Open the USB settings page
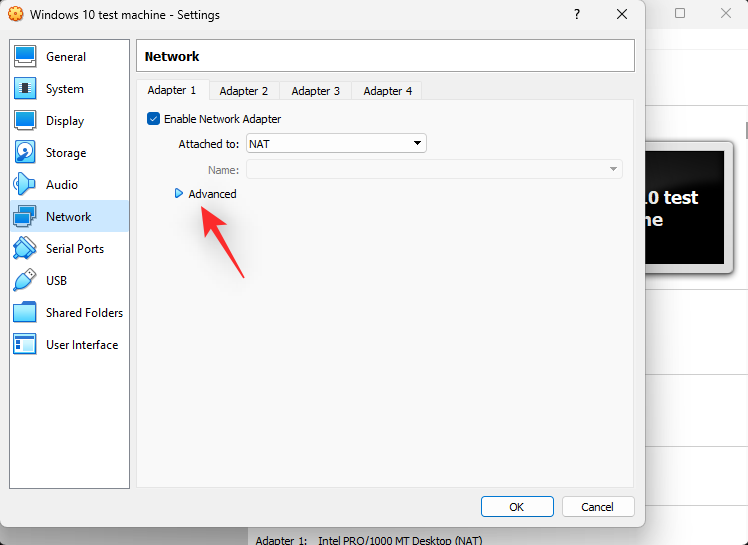 [x=70, y=280]
